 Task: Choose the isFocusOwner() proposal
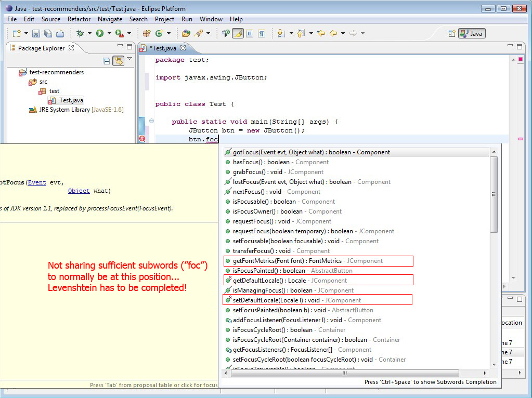coord(283,211)
